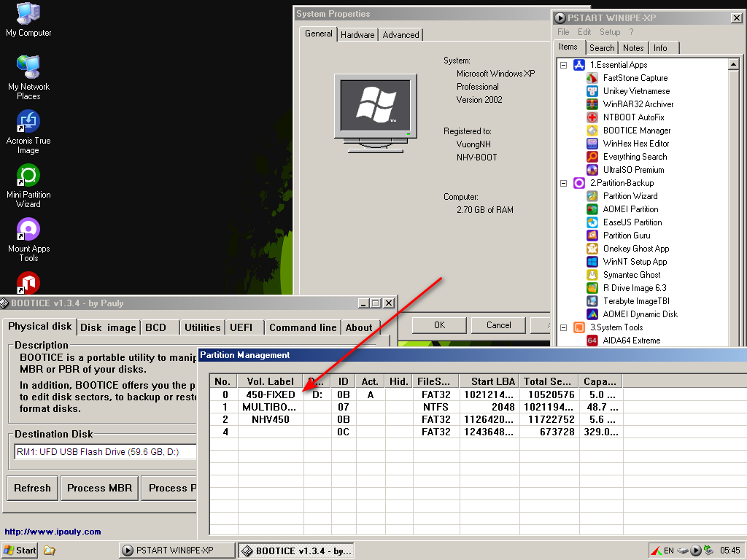Viewport: 747px width, 560px height.
Task: Select WinRAR32 Archiver icon in PStart
Action: tap(592, 104)
